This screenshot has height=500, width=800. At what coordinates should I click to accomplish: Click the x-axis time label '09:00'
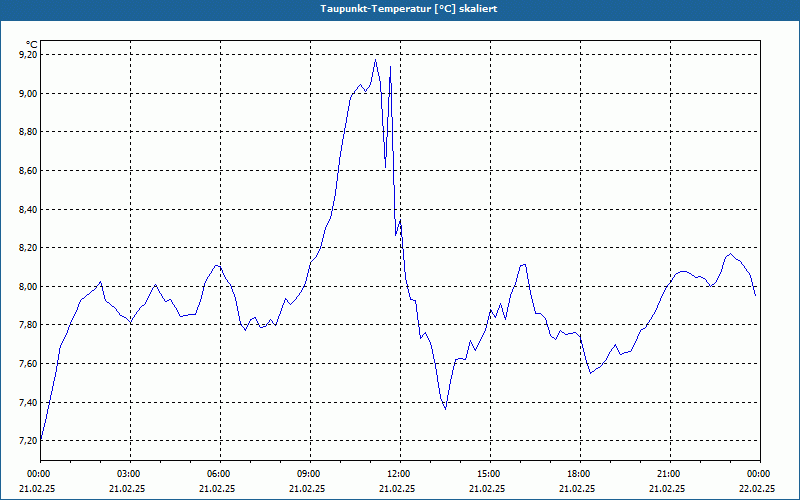310,474
